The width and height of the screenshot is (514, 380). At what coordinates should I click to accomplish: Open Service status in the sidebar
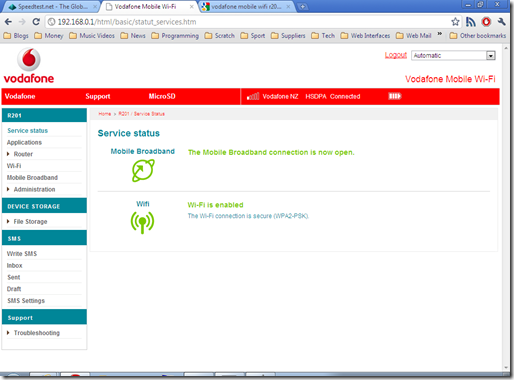click(x=28, y=131)
